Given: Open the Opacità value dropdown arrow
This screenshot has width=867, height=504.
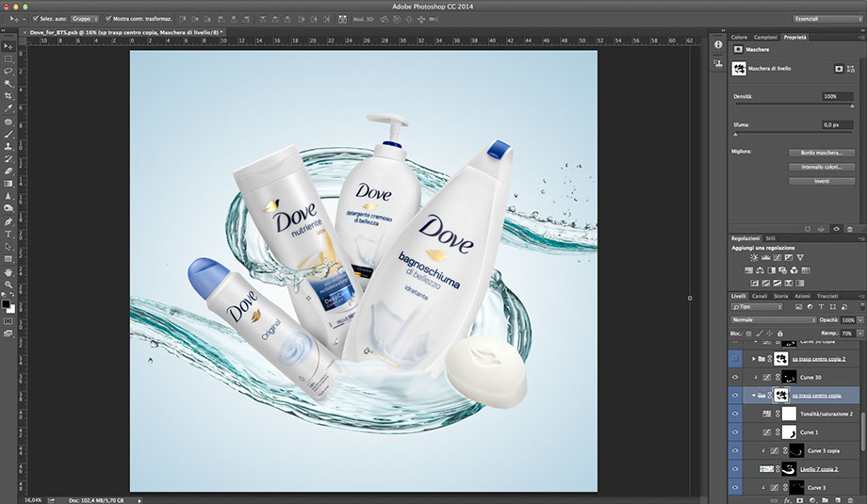Looking at the screenshot, I should click(x=860, y=320).
